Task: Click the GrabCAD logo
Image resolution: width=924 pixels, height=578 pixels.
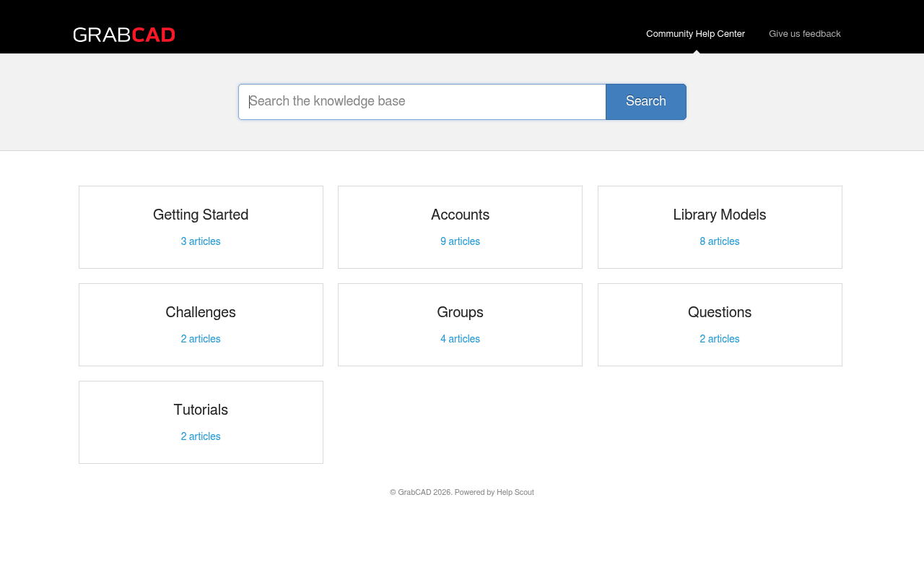Action: point(124,35)
